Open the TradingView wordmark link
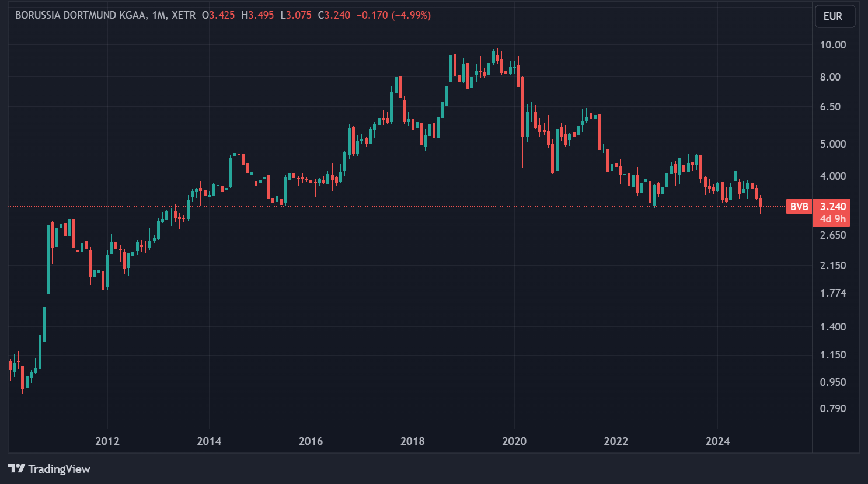Viewport: 868px width, 484px height. point(59,469)
